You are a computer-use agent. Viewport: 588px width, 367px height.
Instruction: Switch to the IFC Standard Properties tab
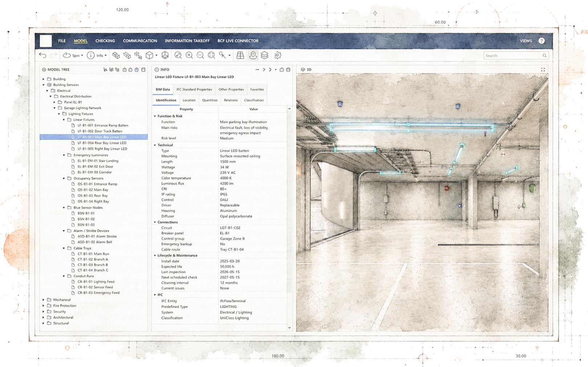click(194, 89)
